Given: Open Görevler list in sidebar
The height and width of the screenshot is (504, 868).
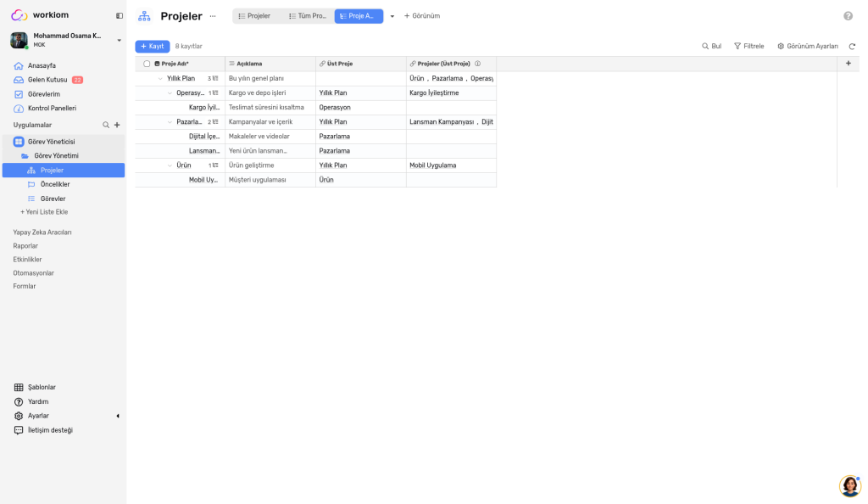Looking at the screenshot, I should click(x=53, y=199).
